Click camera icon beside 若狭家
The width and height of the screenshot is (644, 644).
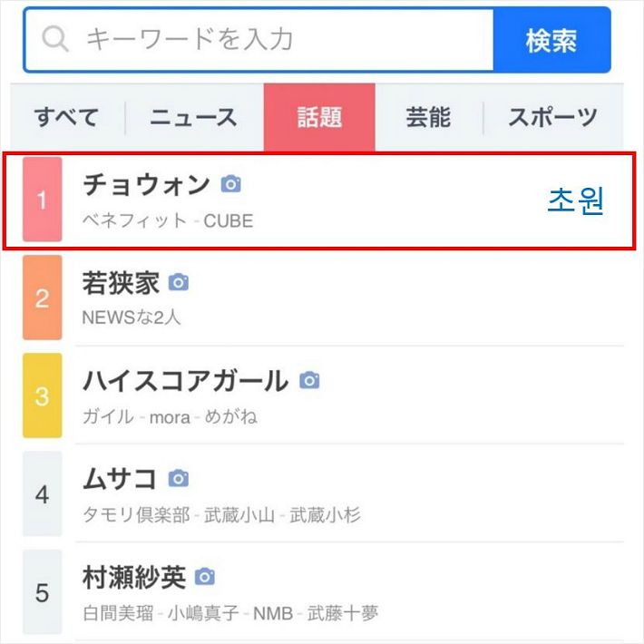click(179, 282)
